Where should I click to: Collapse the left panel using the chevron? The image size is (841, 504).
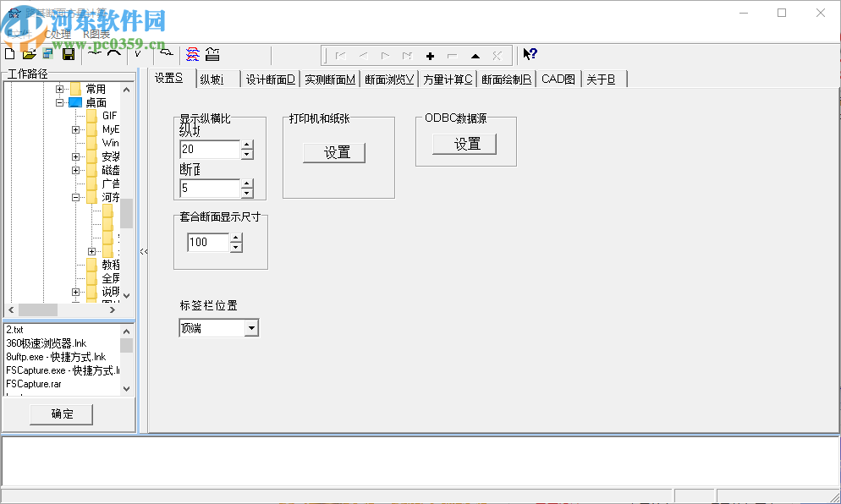point(144,251)
